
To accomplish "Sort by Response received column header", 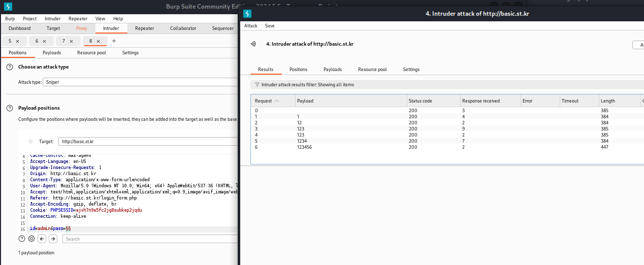I will [490, 101].
